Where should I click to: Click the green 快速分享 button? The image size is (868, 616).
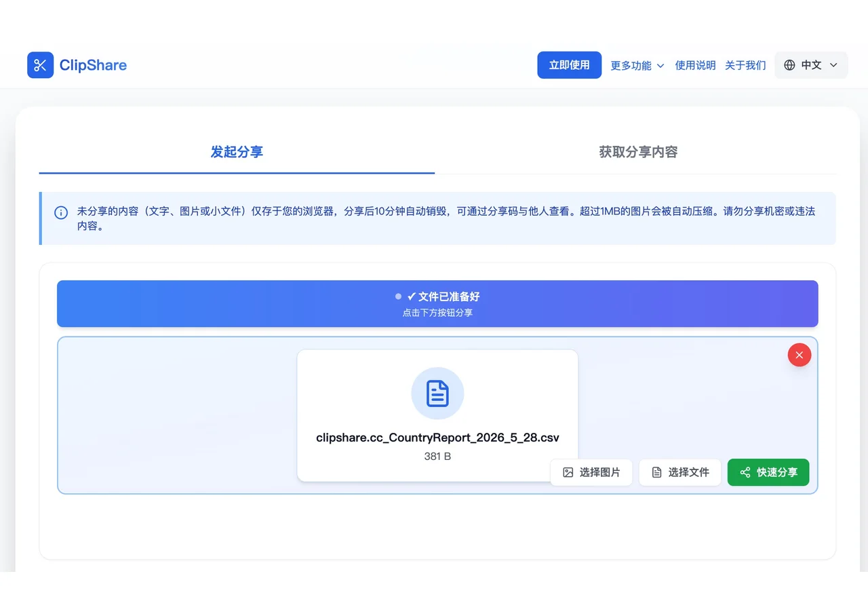[768, 472]
